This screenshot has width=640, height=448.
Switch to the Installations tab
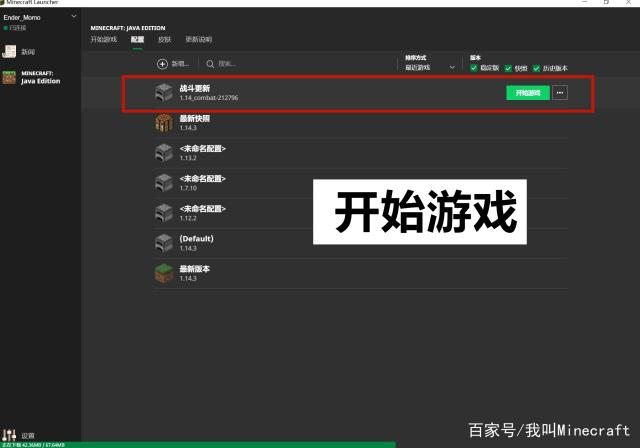click(x=137, y=40)
